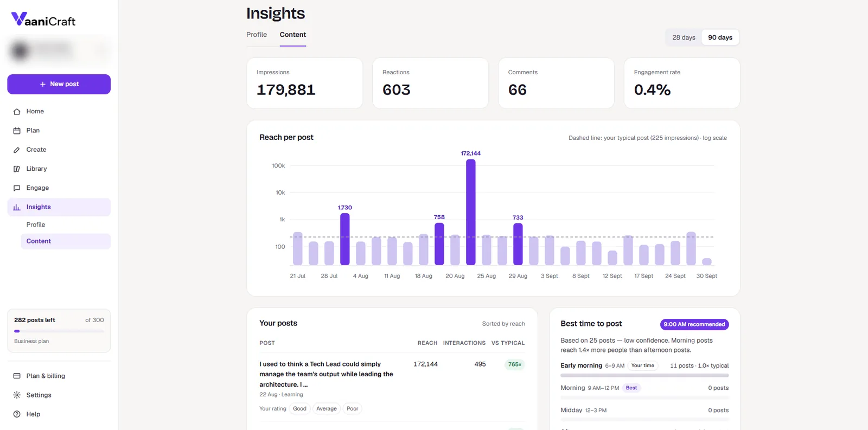Click the Sorted by reach label

click(503, 324)
